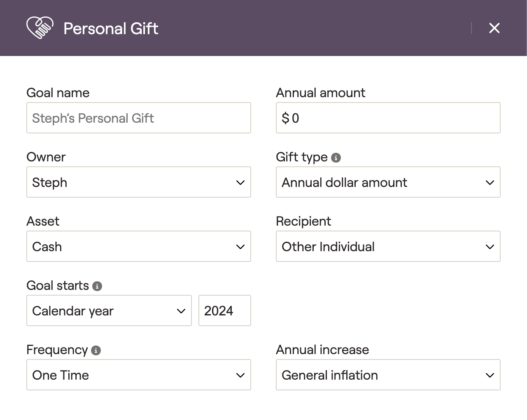Click the 2024 start year field
527x420 pixels.
(x=224, y=310)
